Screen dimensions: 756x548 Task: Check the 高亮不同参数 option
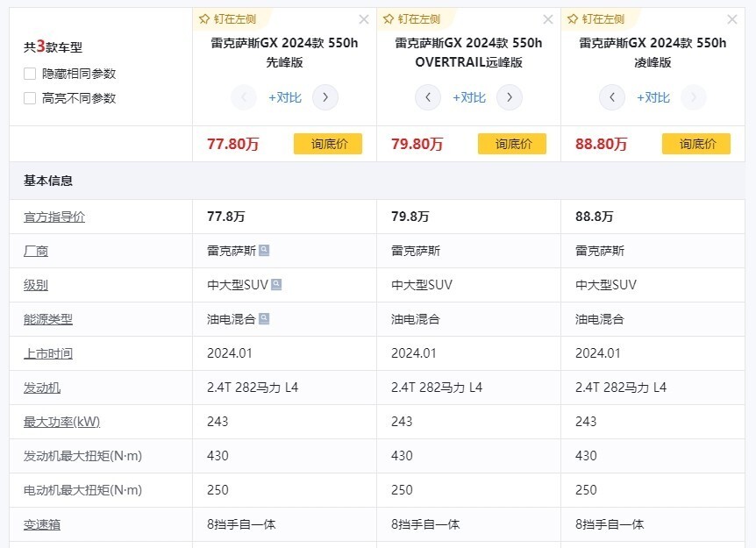30,98
